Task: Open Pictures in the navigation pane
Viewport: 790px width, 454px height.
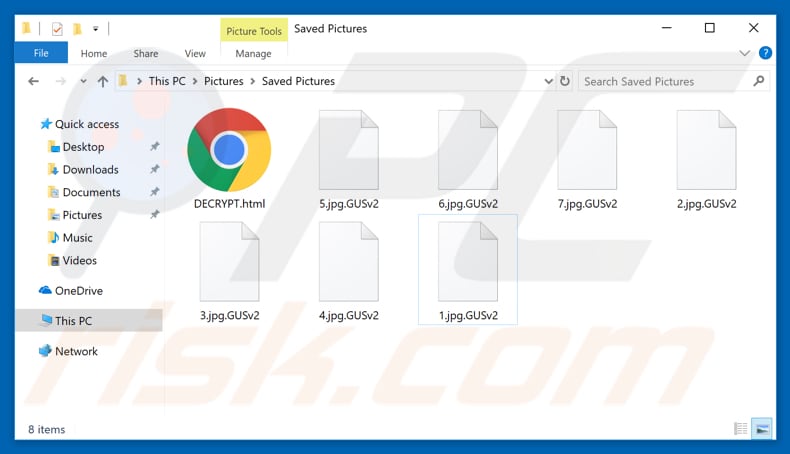Action: (82, 215)
